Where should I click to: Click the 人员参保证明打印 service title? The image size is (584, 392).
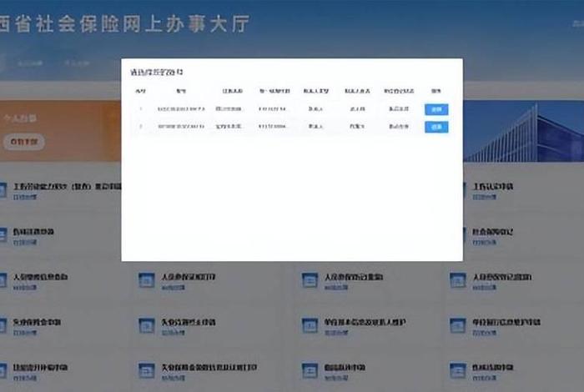tap(188, 277)
